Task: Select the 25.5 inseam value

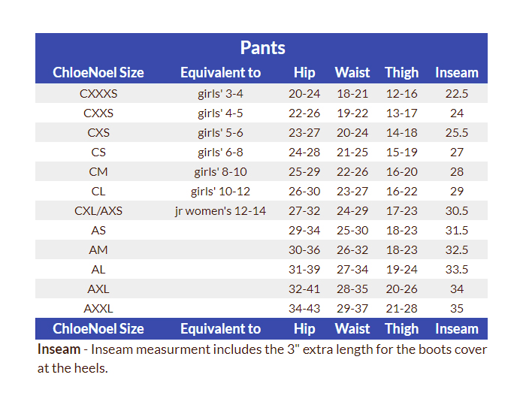Action: (456, 133)
